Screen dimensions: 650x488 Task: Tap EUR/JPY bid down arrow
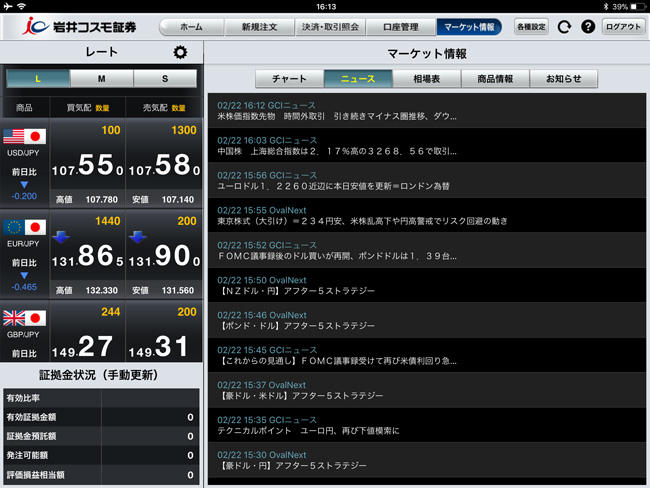(61, 237)
